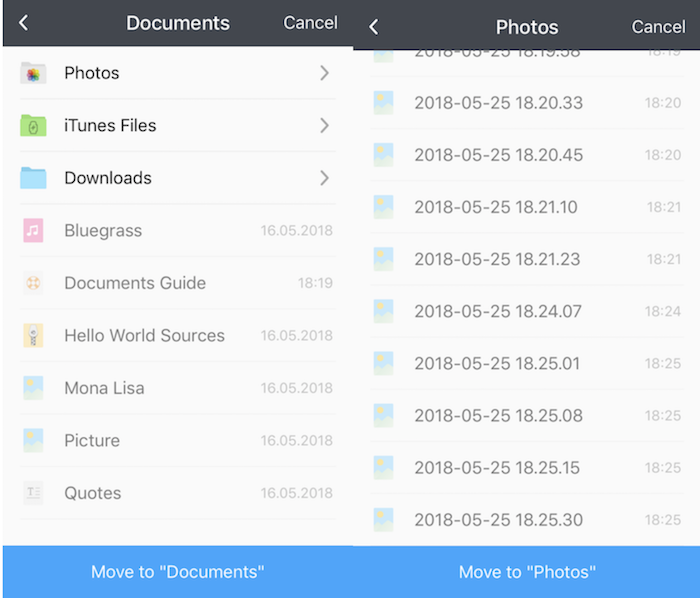Select the green iTunes Files folder icon

coord(33,126)
